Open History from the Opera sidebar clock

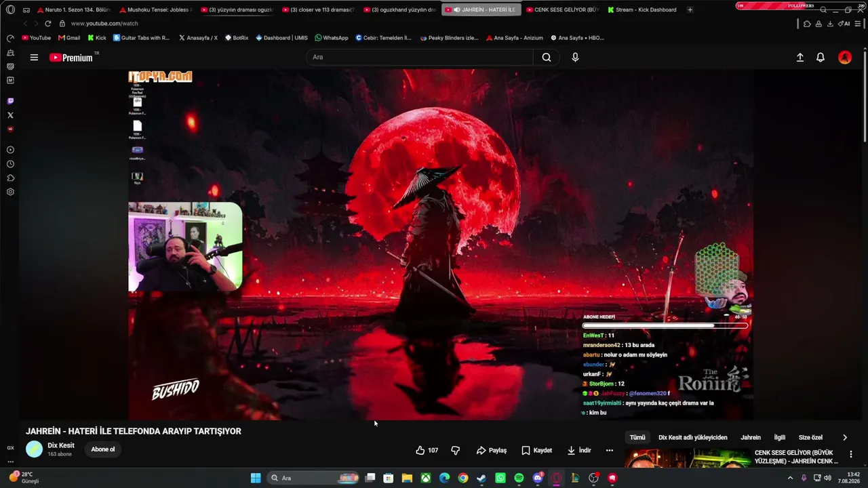point(10,164)
